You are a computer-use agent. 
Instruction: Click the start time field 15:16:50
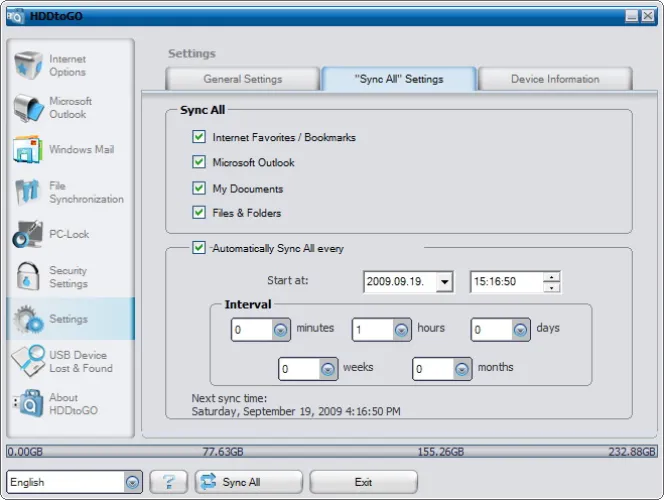(x=506, y=282)
